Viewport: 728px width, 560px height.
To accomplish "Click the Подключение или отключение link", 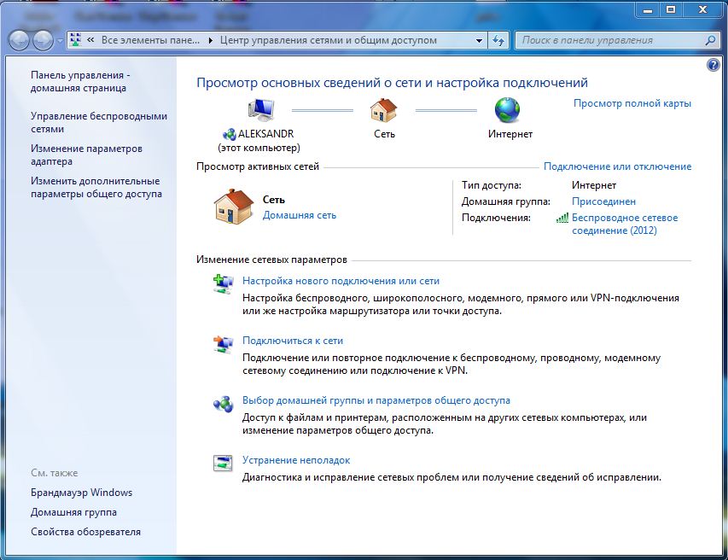I will pos(617,166).
